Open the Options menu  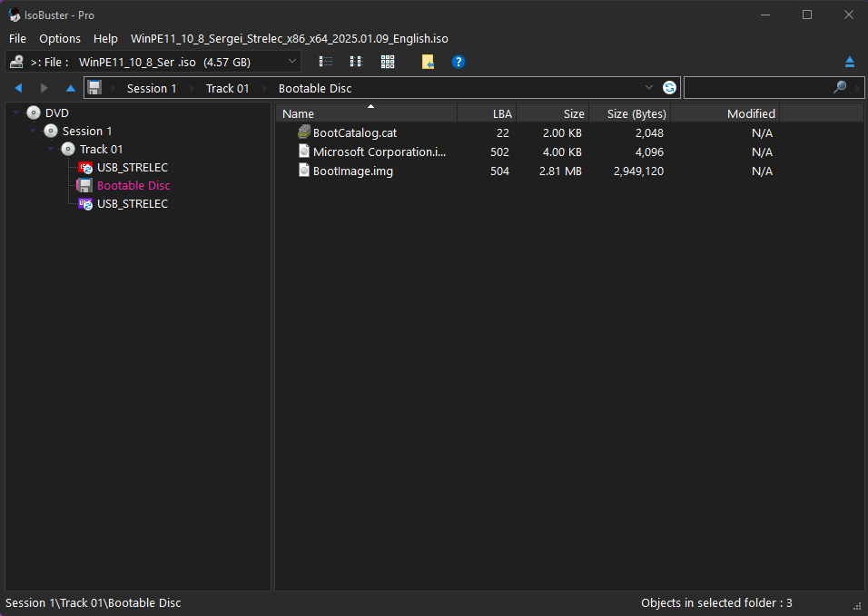(x=60, y=39)
